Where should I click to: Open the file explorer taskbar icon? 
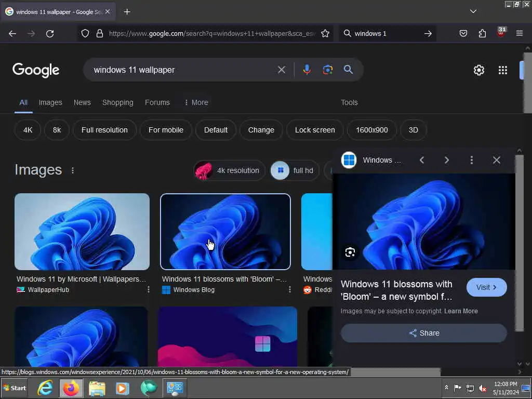(x=97, y=388)
